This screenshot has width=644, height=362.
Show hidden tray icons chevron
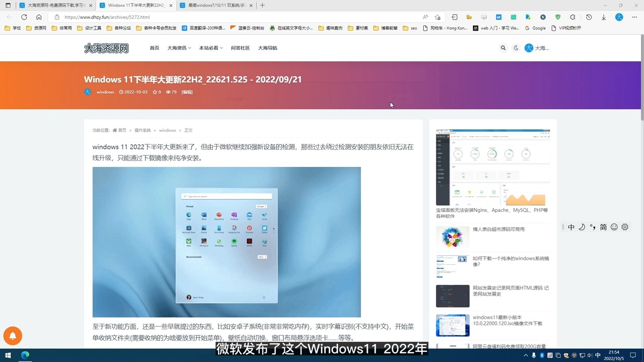pos(526,355)
